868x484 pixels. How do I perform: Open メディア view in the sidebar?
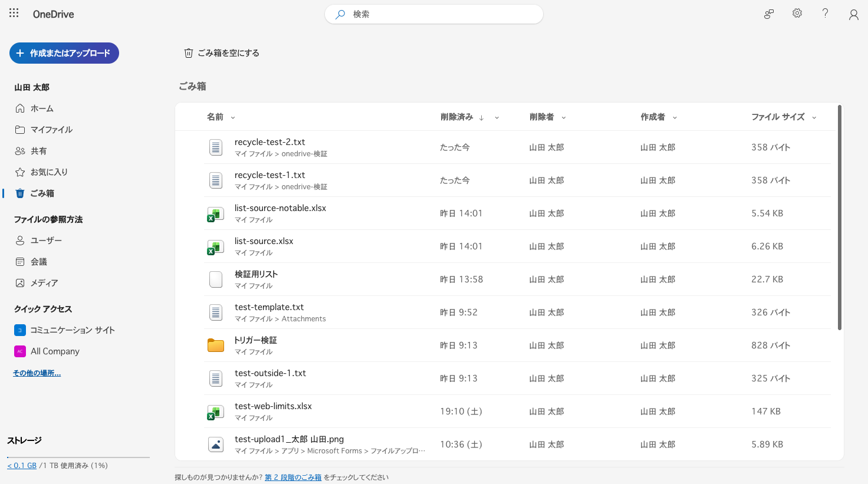44,283
